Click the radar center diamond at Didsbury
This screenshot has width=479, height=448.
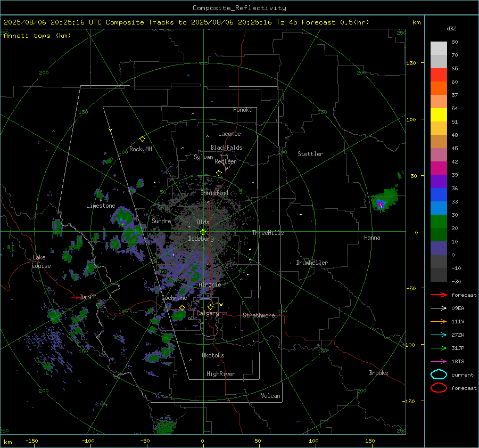coord(203,232)
